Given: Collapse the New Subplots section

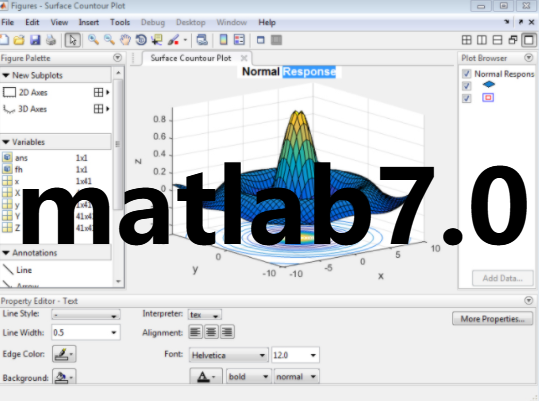Looking at the screenshot, I should pos(6,75).
